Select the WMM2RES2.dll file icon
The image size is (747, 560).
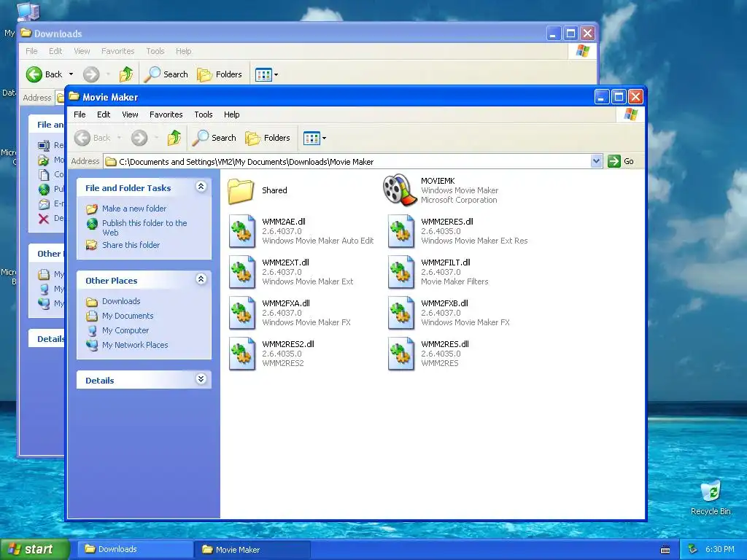tap(242, 354)
